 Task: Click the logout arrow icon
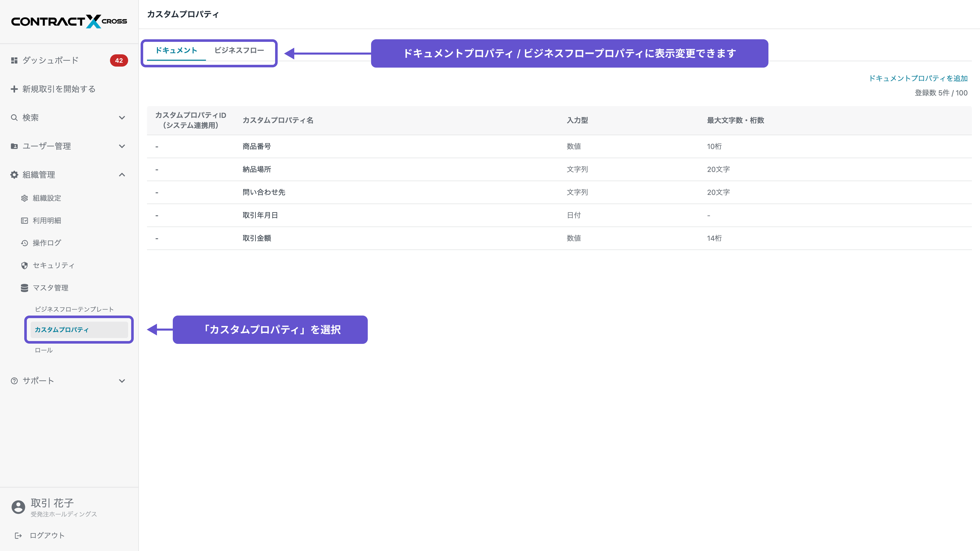(18, 535)
